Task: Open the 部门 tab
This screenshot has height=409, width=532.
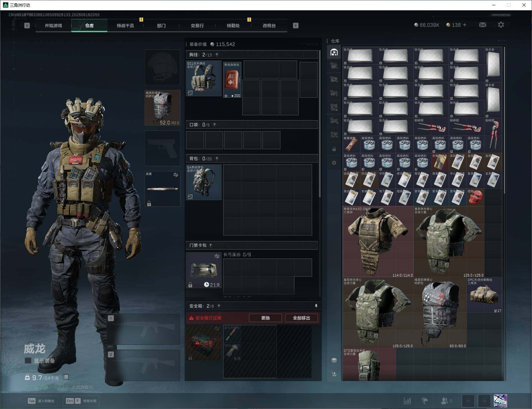Action: [161, 26]
